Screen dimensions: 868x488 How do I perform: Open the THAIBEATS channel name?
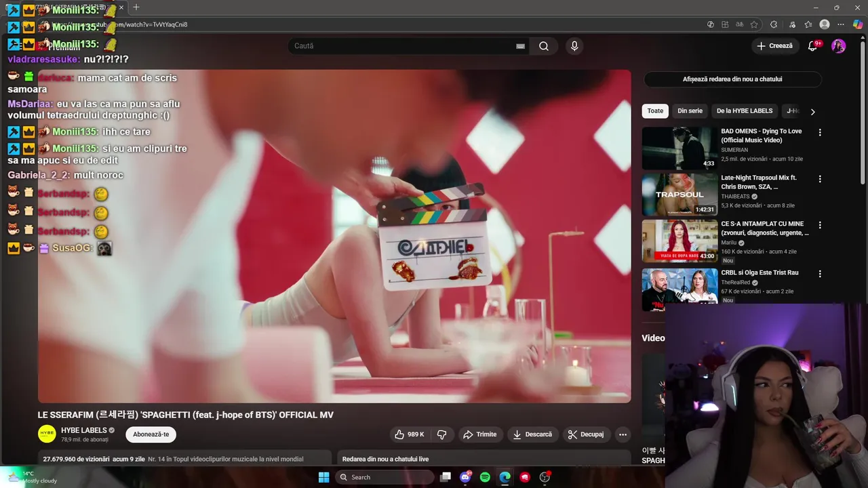click(735, 197)
